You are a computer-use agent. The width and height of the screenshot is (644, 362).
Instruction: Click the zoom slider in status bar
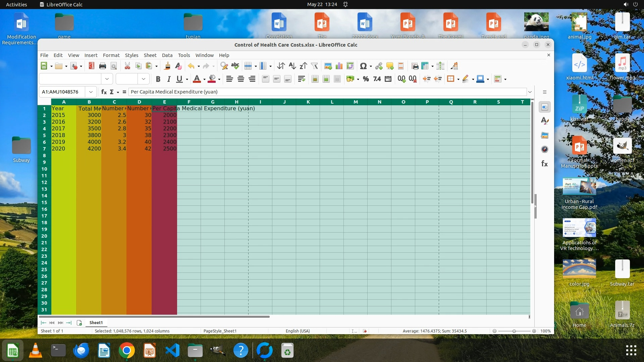tap(514, 331)
